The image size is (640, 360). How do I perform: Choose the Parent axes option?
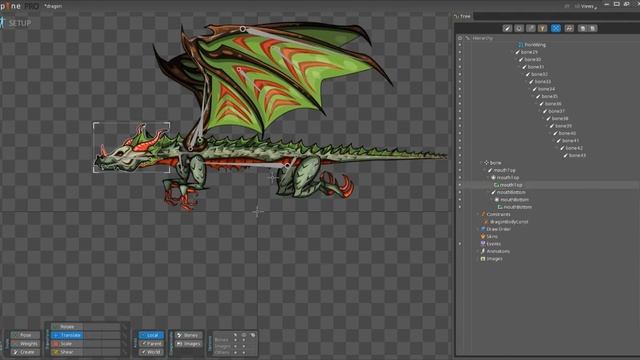point(151,344)
